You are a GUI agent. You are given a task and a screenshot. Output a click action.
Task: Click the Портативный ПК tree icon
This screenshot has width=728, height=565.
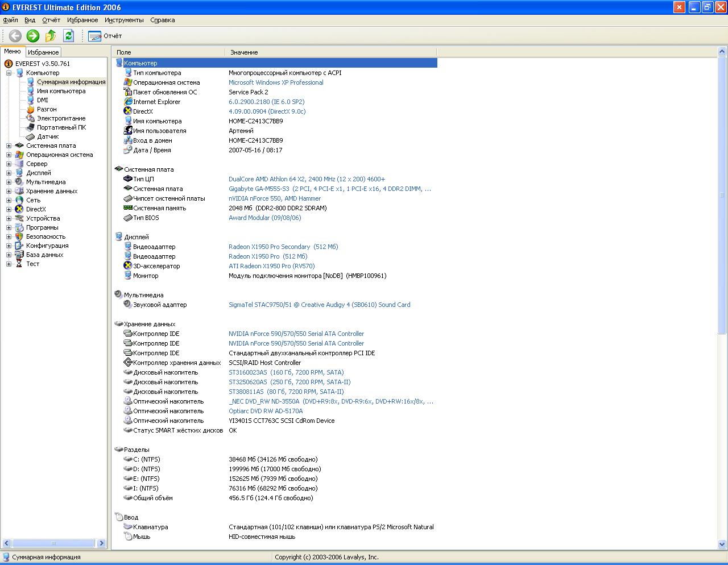(31, 127)
